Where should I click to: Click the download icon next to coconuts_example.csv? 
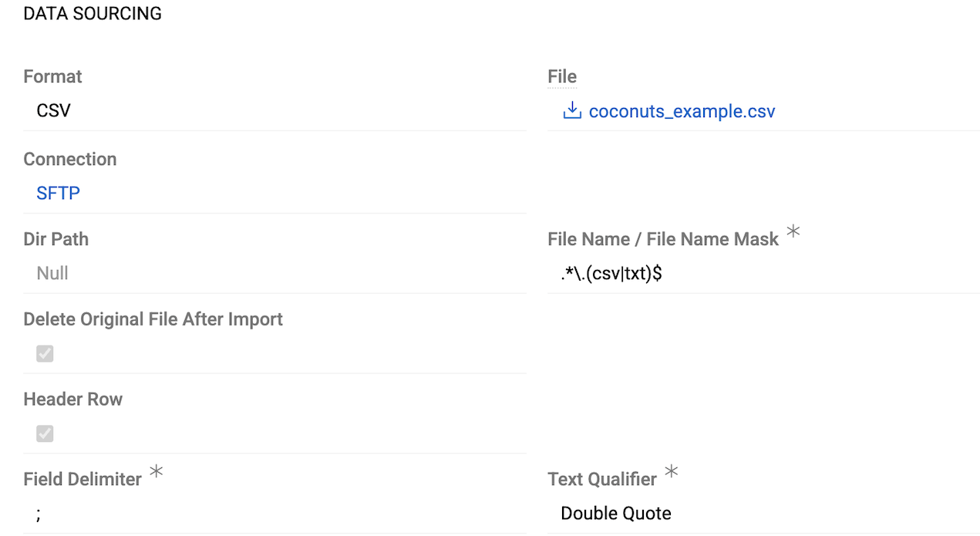[571, 111]
